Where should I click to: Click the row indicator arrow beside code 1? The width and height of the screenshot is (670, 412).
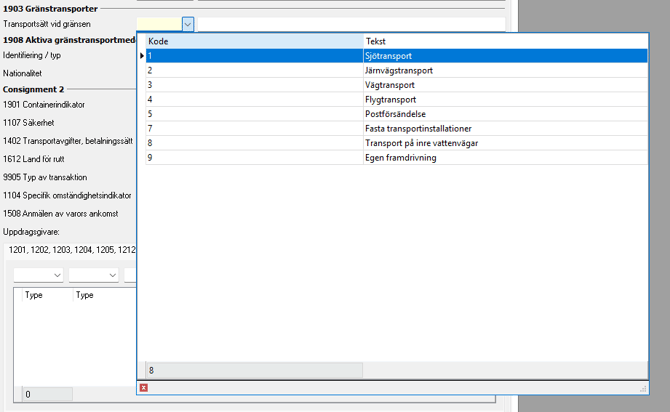(141, 56)
